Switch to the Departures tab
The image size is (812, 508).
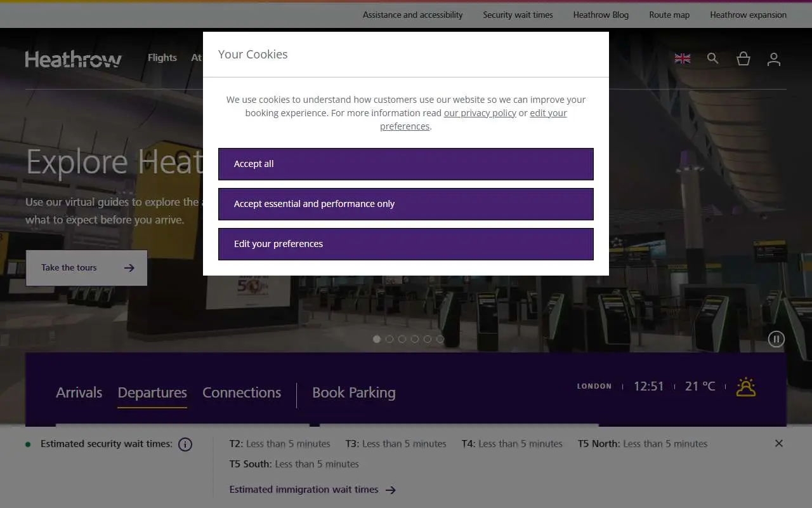click(x=152, y=392)
